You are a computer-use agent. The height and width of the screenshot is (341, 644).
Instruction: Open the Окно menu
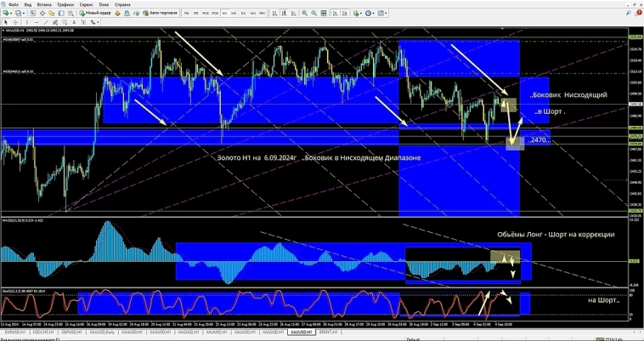point(104,4)
